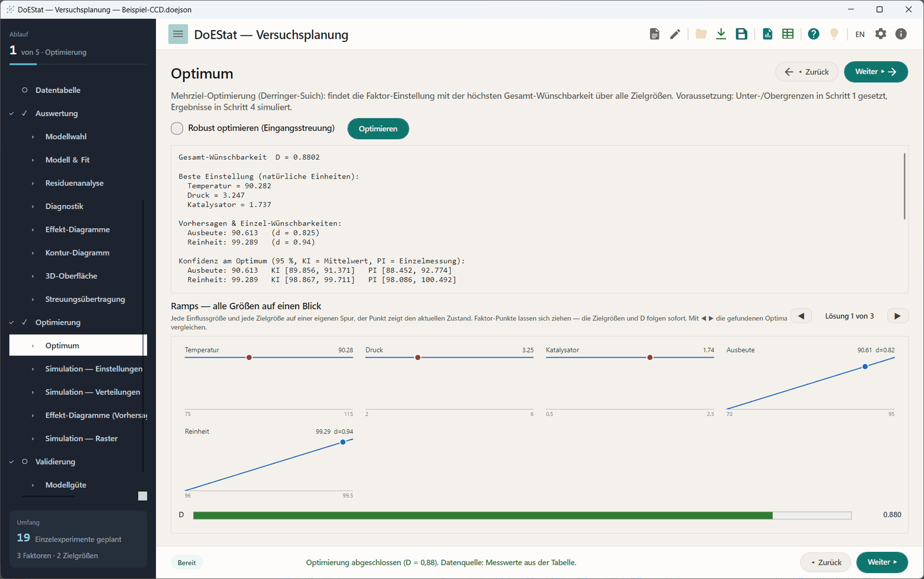Click the Temperatur ramp slider point
The height and width of the screenshot is (579, 924).
coord(249,358)
